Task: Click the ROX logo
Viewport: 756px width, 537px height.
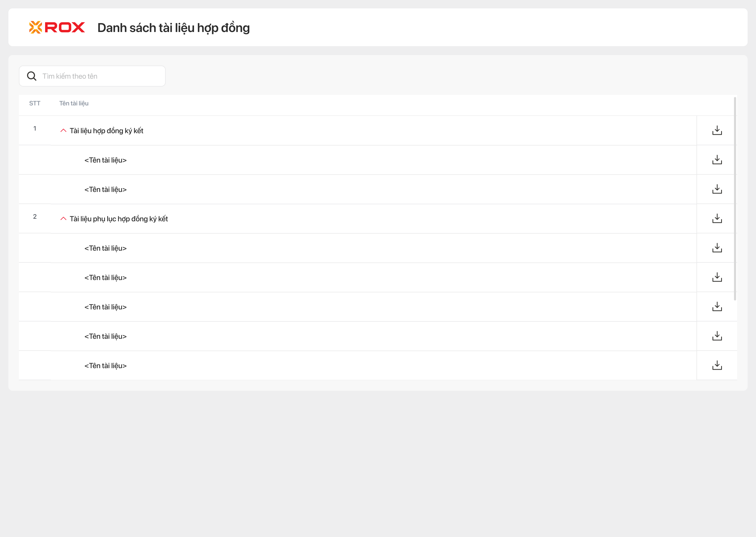Action: pyautogui.click(x=57, y=28)
